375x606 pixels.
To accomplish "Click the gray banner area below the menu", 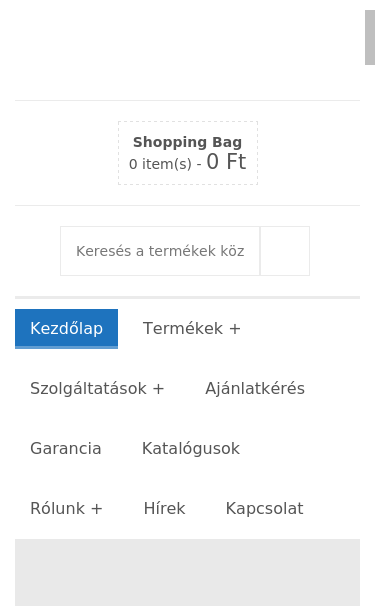I will tap(188, 572).
